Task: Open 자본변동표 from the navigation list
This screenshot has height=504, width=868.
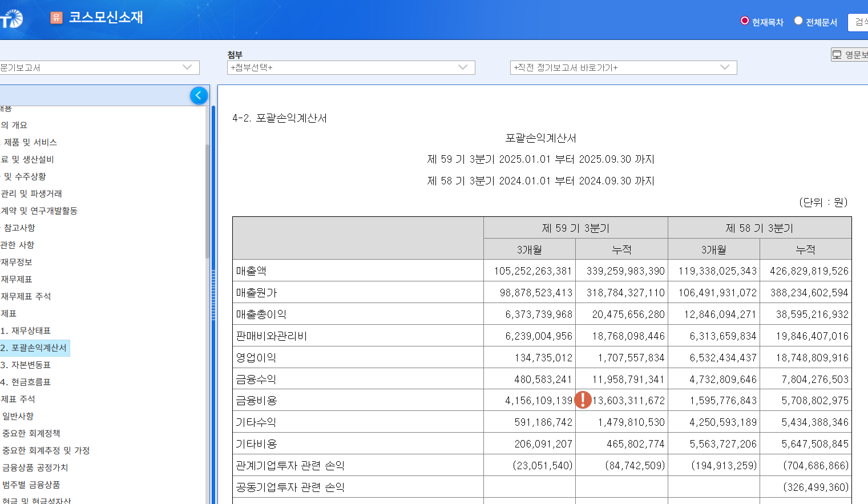Action: (x=27, y=364)
